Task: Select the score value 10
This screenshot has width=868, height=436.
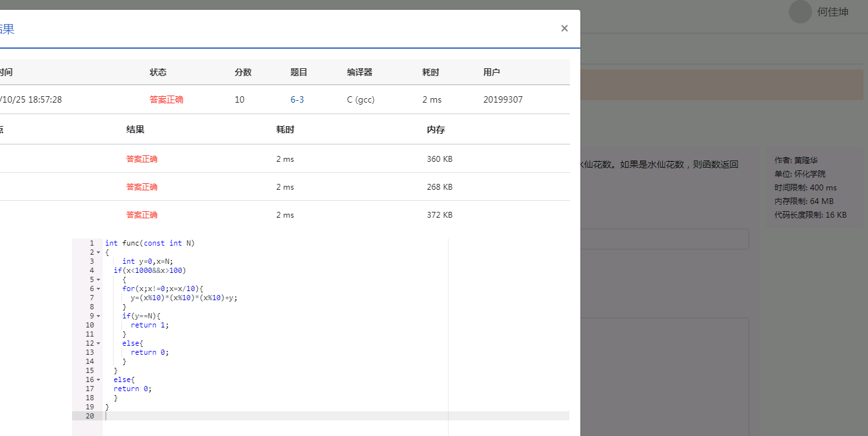Action: (x=240, y=99)
